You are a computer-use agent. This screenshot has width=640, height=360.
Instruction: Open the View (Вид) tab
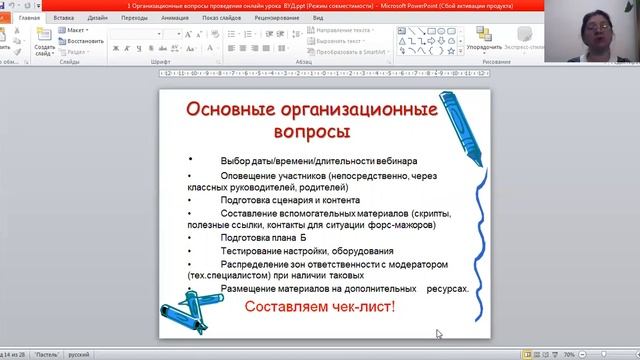click(x=318, y=18)
